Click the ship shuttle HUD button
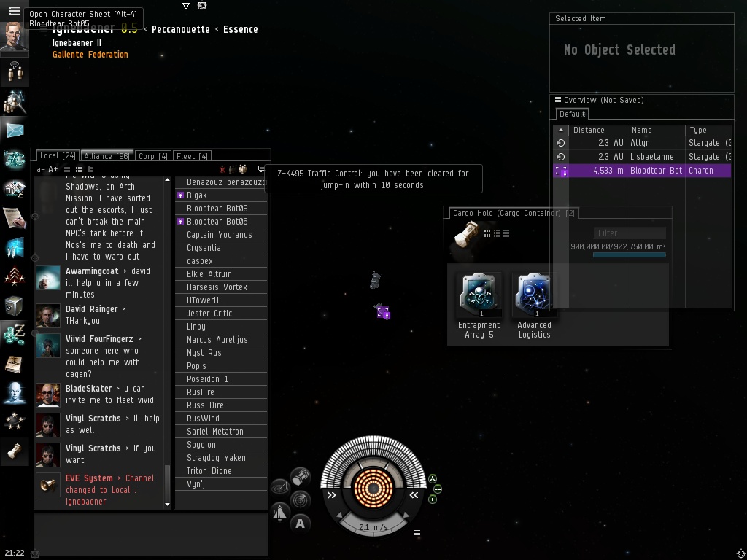The height and width of the screenshot is (560, 747). click(x=280, y=513)
